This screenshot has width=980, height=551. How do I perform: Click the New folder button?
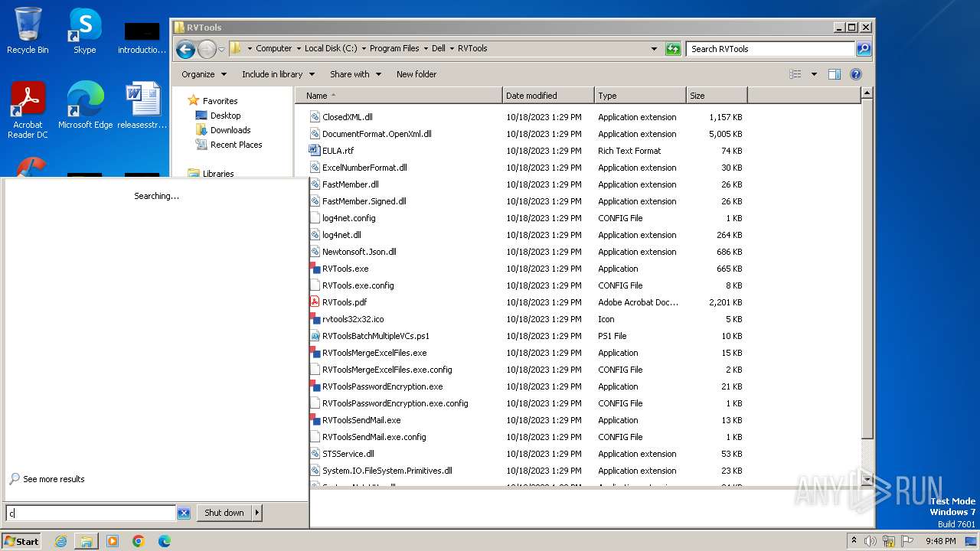[416, 74]
